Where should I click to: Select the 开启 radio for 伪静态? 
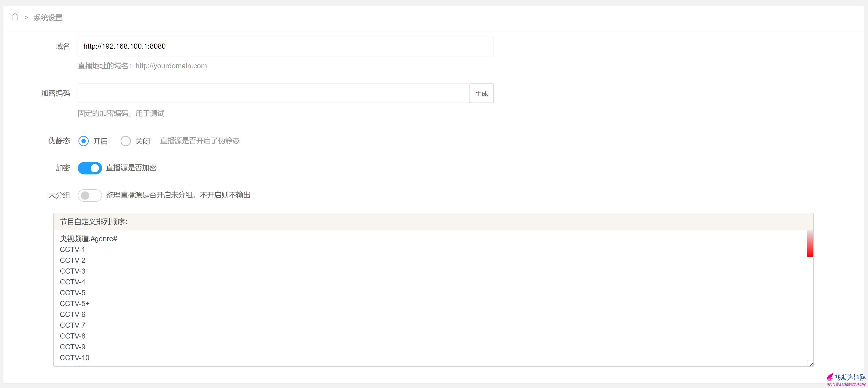tap(84, 141)
